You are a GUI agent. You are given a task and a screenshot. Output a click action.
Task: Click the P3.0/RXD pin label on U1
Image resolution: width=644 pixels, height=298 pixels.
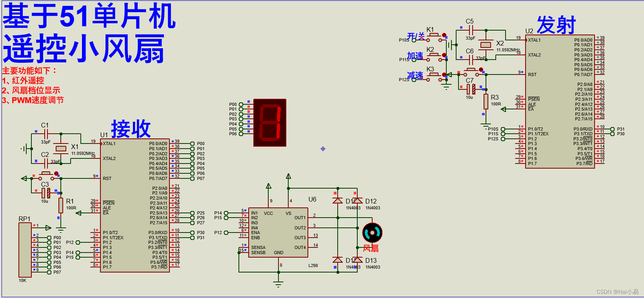click(x=158, y=233)
